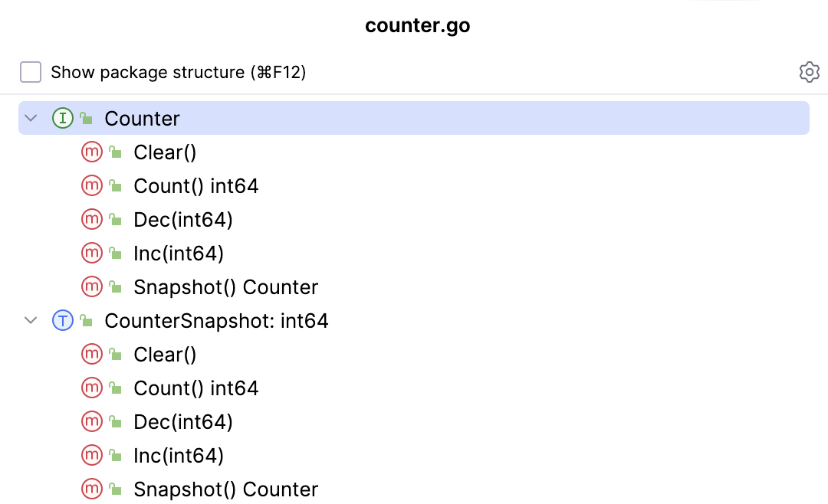Select the Counter interface row
Screen dimensions: 828x504
pyautogui.click(x=142, y=119)
